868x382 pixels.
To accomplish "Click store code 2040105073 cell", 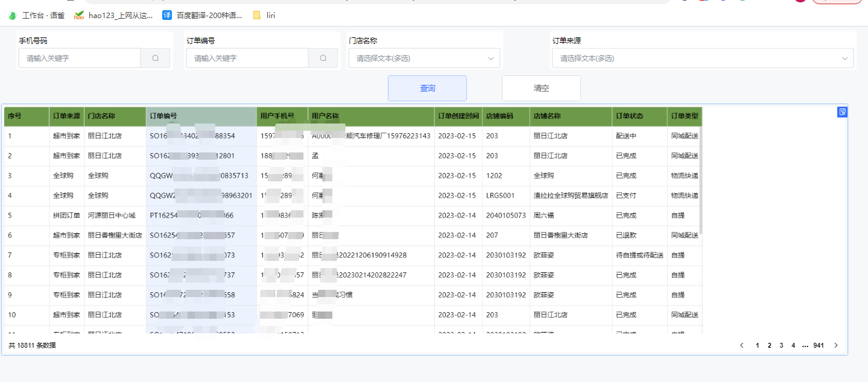I will [506, 216].
